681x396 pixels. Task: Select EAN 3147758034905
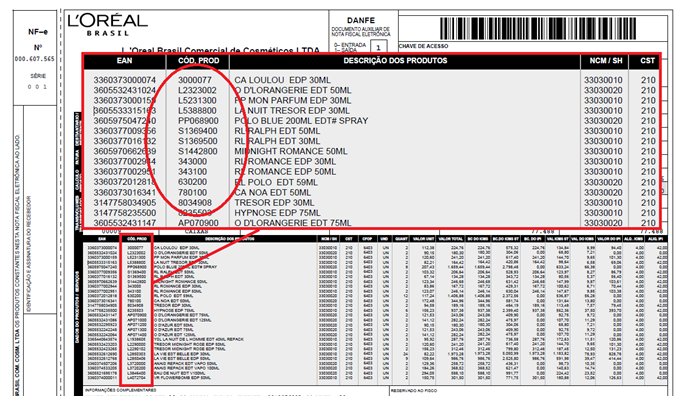[125, 203]
